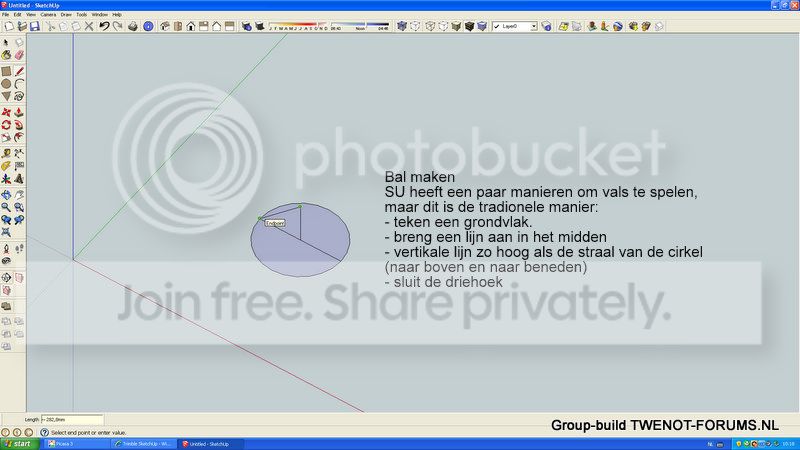
Task: Select the Text label tool
Action: [19, 166]
